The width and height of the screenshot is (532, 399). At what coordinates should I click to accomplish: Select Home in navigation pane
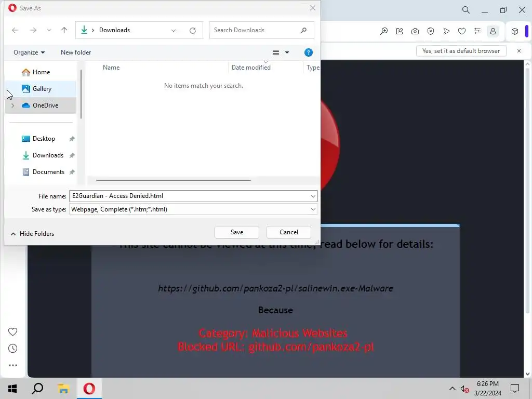point(41,72)
